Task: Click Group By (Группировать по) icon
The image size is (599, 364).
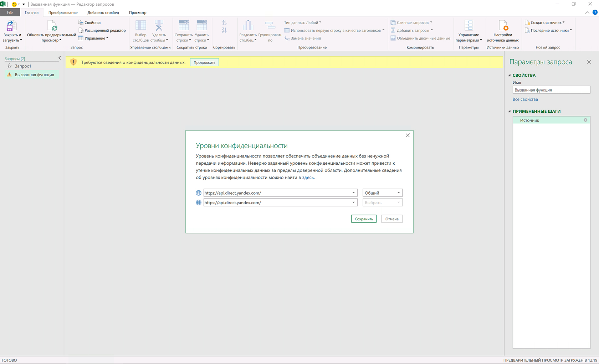Action: tap(270, 26)
